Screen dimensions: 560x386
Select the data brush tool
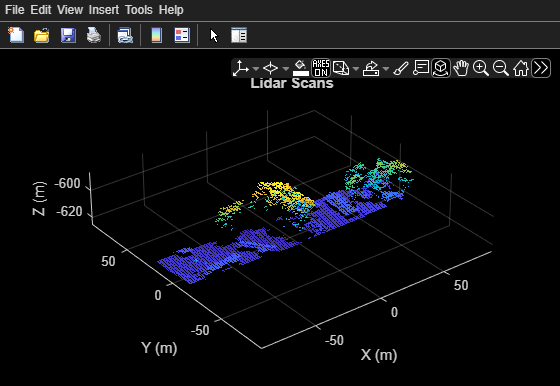coord(401,68)
